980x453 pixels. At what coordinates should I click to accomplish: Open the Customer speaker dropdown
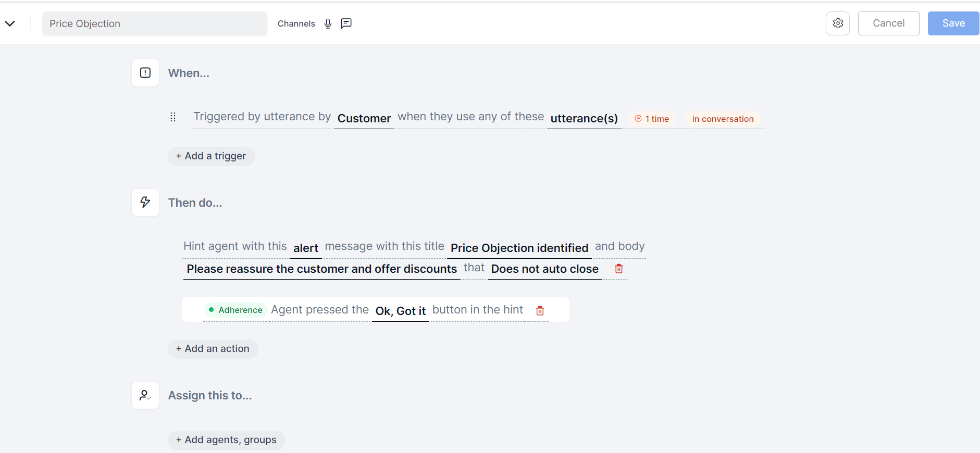tap(364, 118)
